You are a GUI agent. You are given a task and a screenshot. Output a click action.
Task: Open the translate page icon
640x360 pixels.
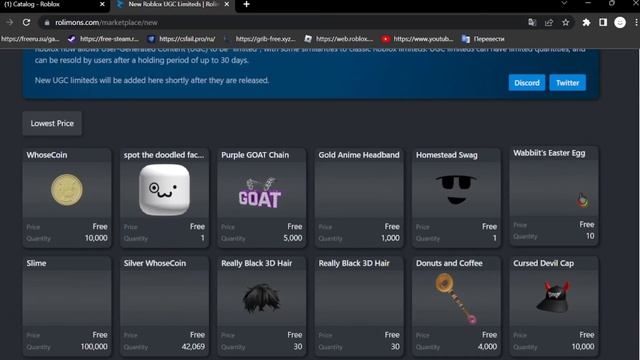pyautogui.click(x=532, y=22)
